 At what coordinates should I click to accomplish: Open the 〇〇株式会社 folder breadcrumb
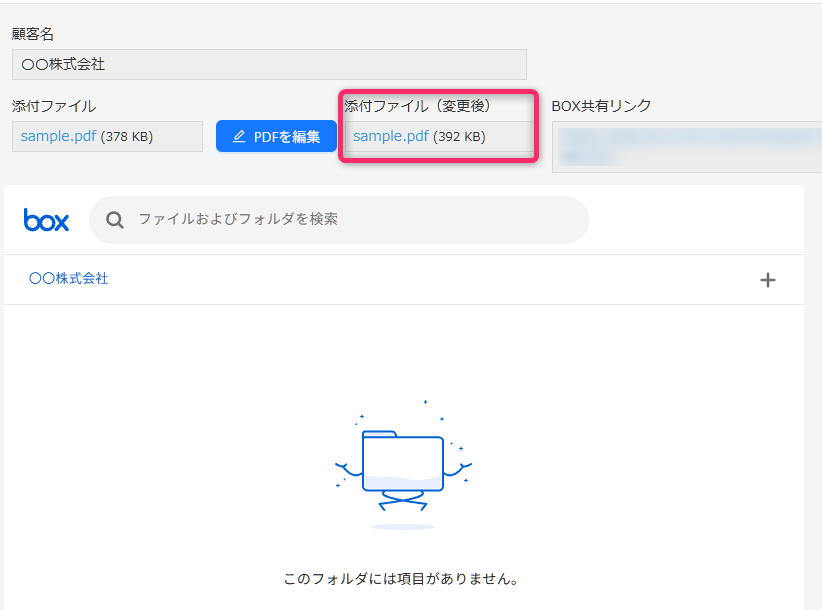69,279
